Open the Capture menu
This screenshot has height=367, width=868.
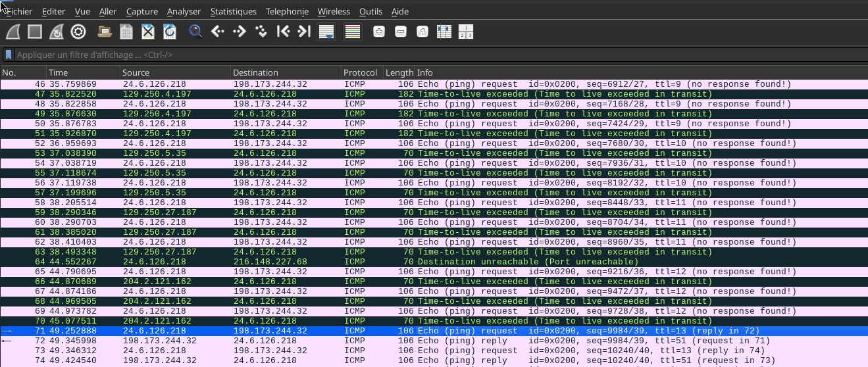coord(142,11)
